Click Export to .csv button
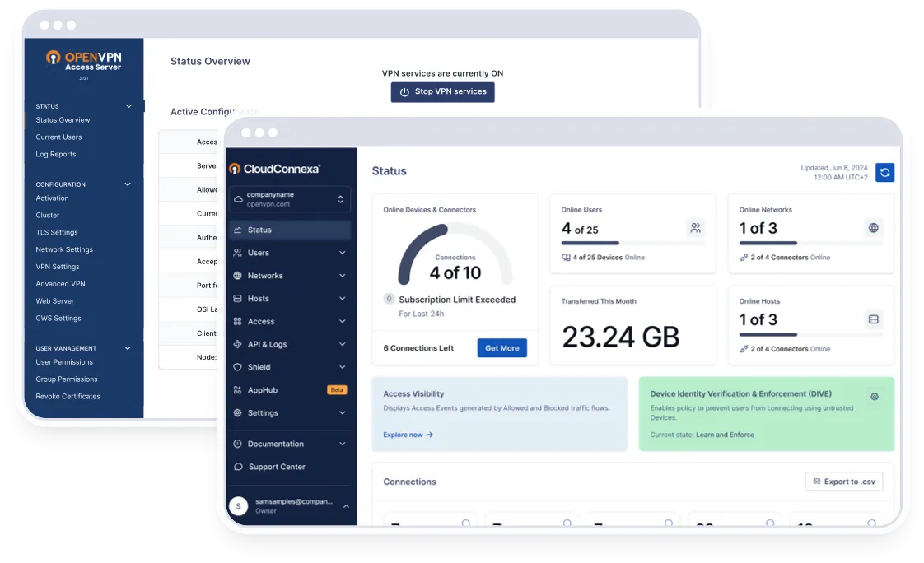 (844, 482)
